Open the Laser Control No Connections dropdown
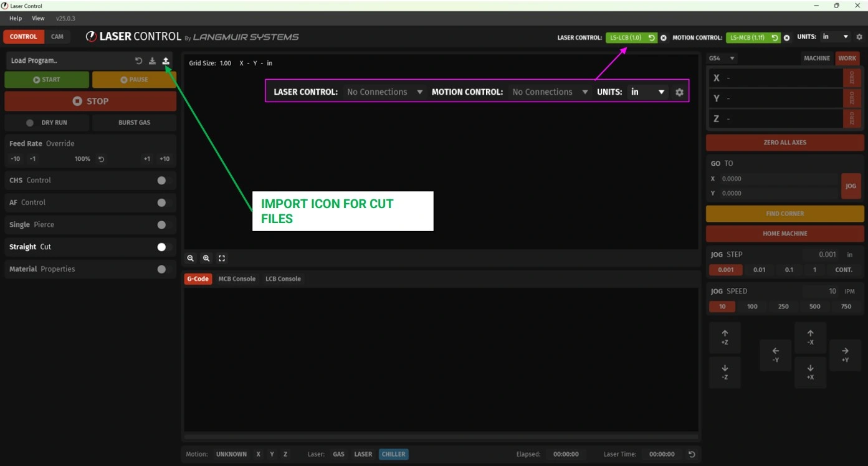 [x=384, y=92]
